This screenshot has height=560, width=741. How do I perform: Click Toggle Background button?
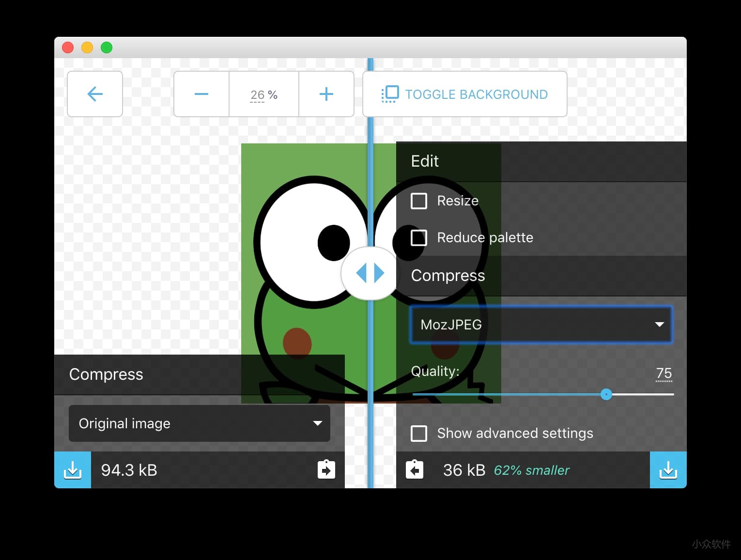click(465, 94)
